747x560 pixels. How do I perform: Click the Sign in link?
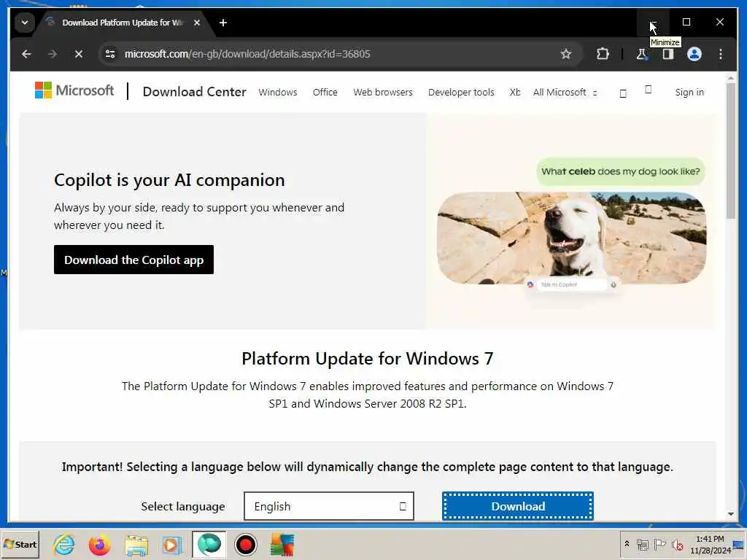tap(689, 93)
